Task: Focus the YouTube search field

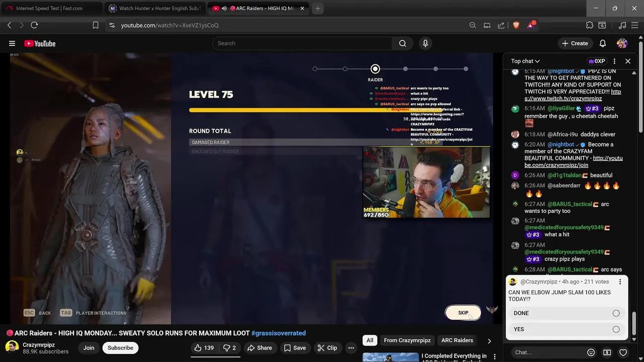Action: (x=302, y=43)
